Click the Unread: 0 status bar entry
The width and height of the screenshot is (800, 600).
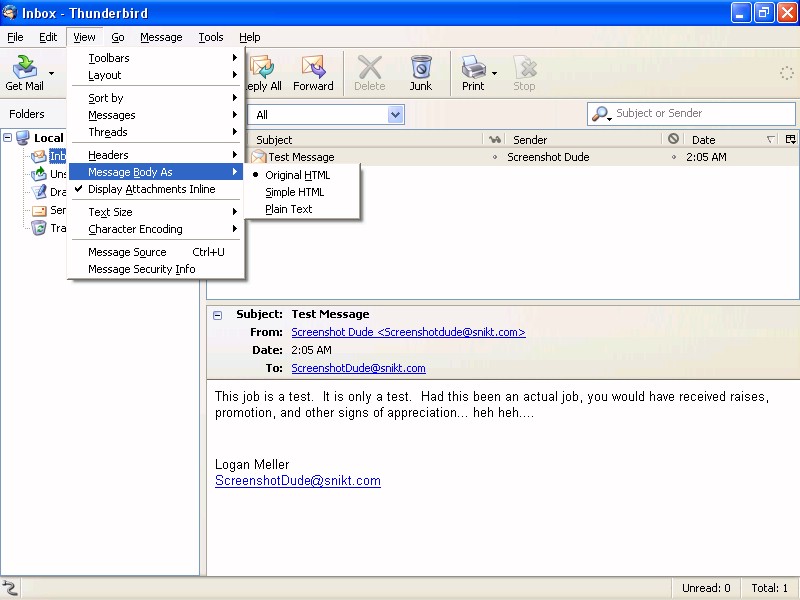(x=706, y=588)
